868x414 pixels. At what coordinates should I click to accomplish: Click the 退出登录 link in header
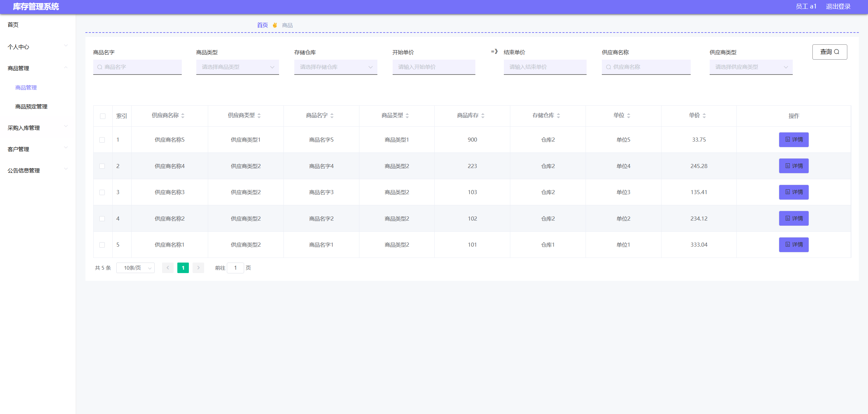838,6
